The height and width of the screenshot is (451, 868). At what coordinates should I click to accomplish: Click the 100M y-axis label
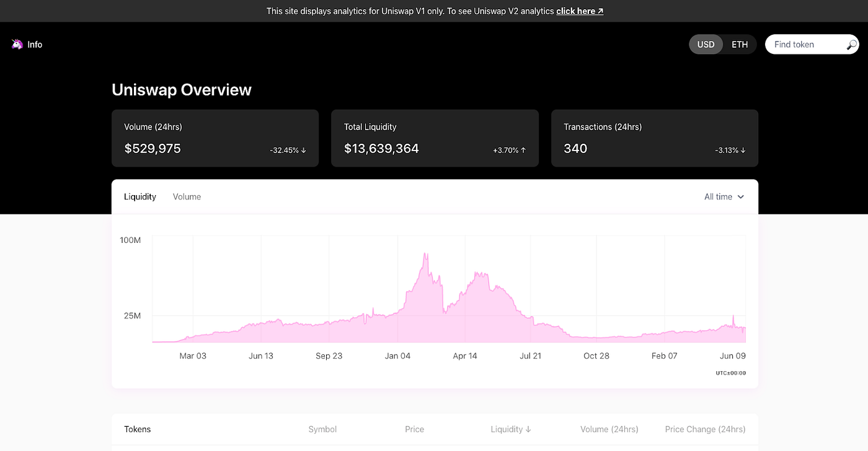(130, 240)
